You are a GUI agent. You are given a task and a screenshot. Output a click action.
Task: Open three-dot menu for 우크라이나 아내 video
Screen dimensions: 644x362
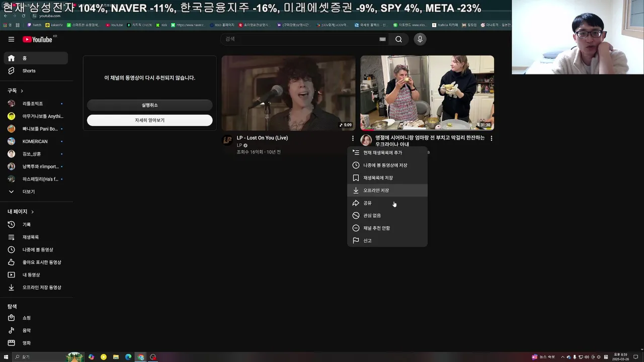coord(492,138)
